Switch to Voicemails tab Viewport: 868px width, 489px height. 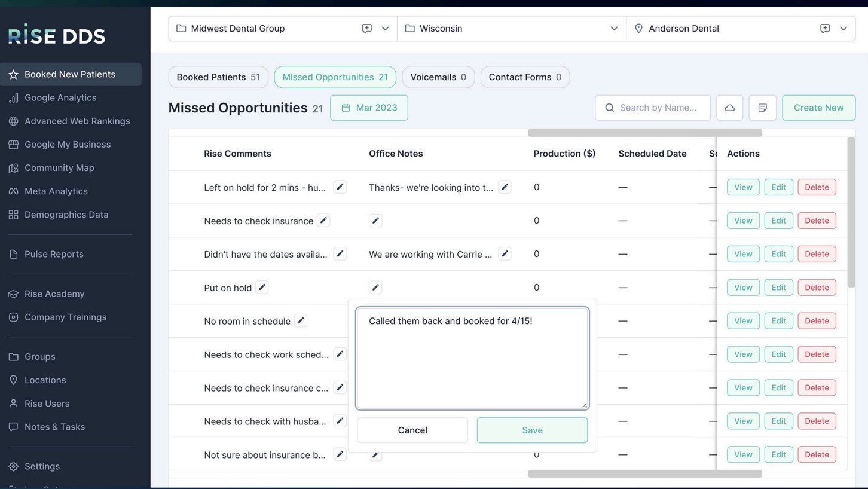438,77
